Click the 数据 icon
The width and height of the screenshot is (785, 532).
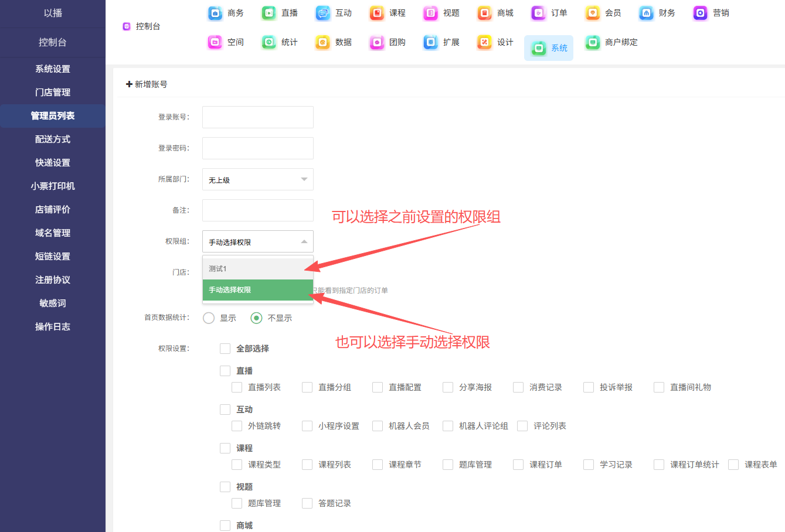tap(323, 42)
